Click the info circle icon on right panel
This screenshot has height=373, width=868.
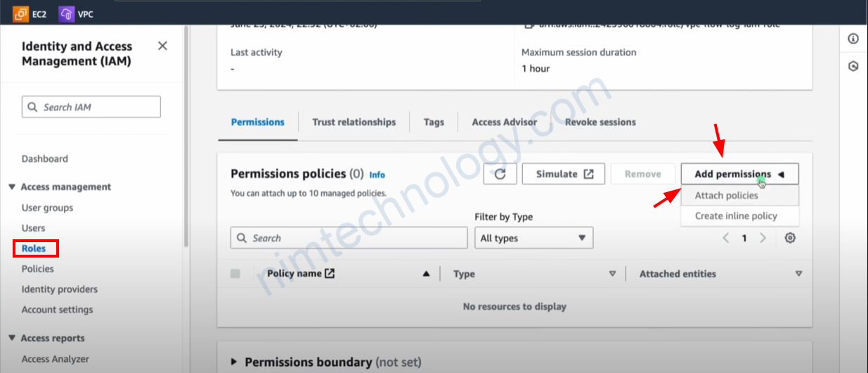click(853, 39)
